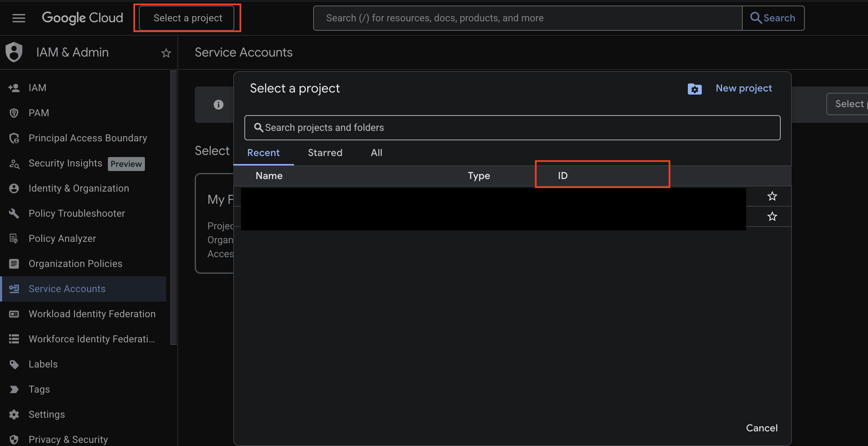
Task: Click the New project link
Action: click(x=743, y=88)
